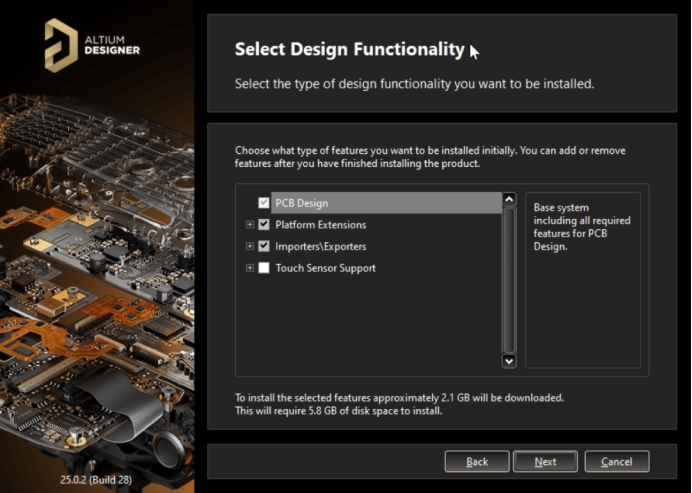Expand the Platform Extensions tree node
This screenshot has height=493, width=692.
point(250,225)
